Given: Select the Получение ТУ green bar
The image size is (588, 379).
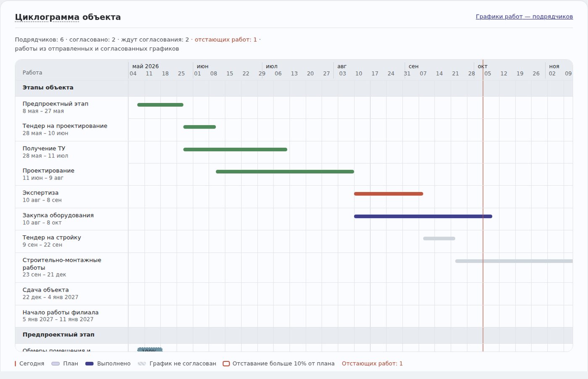Looking at the screenshot, I should tap(235, 149).
